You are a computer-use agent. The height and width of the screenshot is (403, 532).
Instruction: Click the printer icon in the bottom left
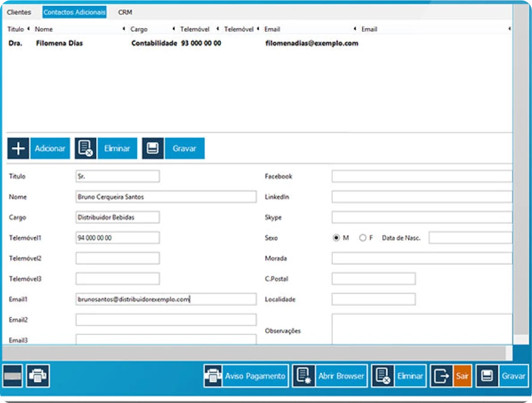pyautogui.click(x=38, y=376)
